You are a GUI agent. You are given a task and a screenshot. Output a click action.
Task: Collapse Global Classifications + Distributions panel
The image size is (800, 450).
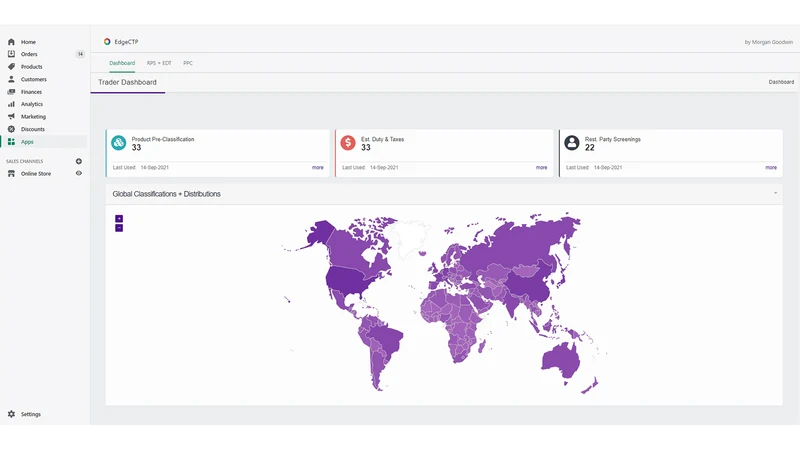[775, 193]
